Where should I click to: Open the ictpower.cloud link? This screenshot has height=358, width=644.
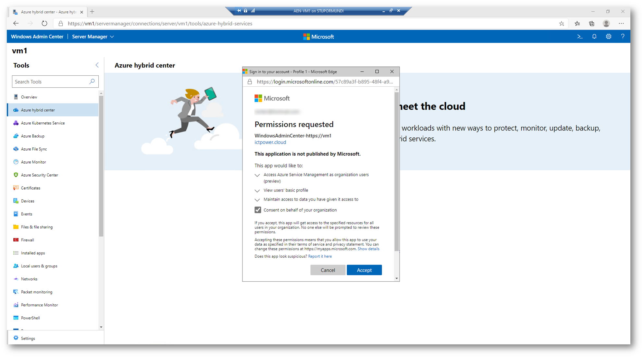[270, 142]
